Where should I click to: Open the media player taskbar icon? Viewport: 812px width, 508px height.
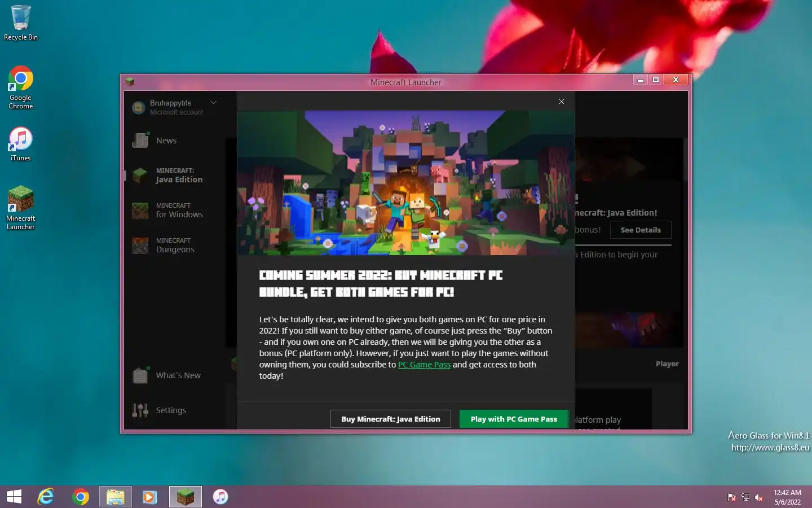(150, 497)
